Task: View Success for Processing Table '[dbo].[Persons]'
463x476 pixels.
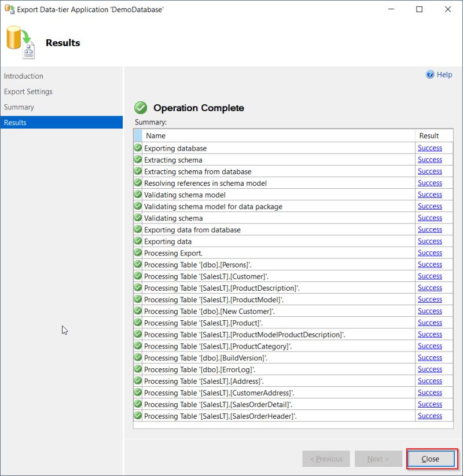Action: pyautogui.click(x=430, y=265)
